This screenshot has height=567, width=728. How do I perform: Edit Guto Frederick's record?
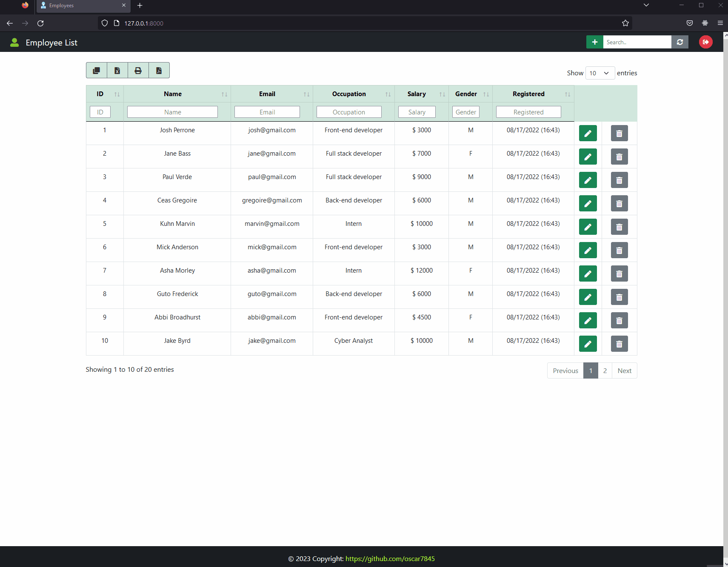click(588, 297)
